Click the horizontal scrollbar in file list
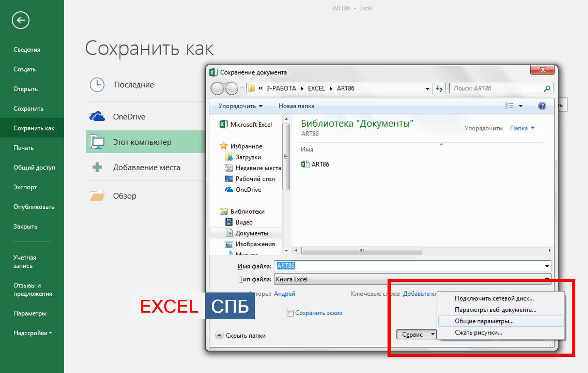This screenshot has height=373, width=588. point(361,250)
